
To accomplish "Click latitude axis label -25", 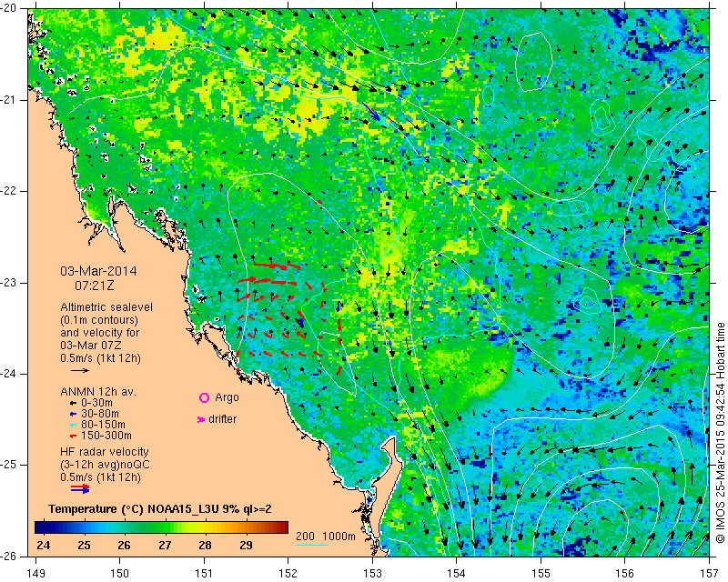I will (8, 465).
